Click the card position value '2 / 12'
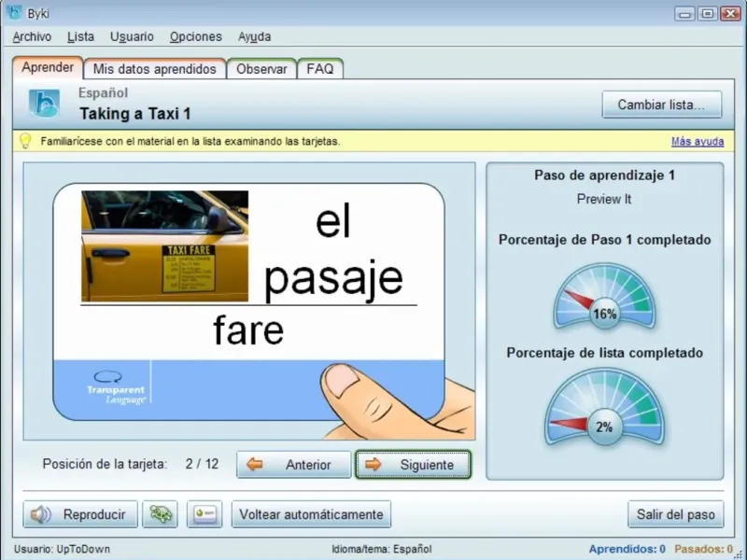The width and height of the screenshot is (747, 560). [202, 464]
